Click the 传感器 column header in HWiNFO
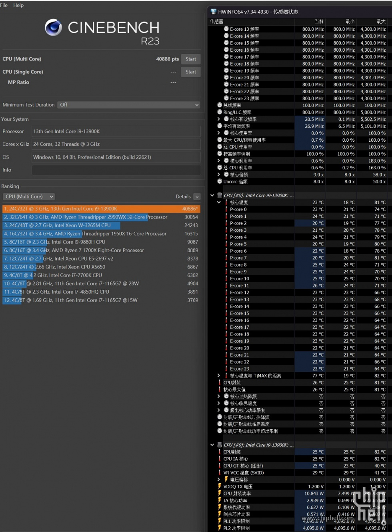 tap(217, 22)
